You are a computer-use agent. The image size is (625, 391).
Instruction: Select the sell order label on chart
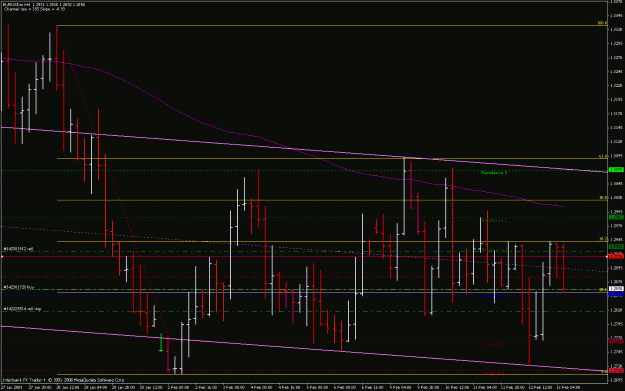tap(18, 249)
